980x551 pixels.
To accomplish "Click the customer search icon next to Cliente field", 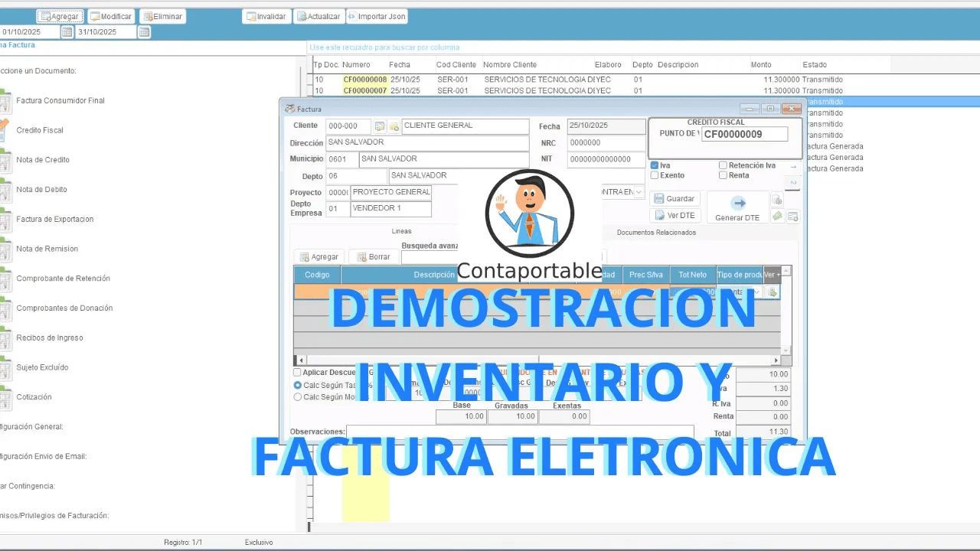I will click(x=380, y=126).
